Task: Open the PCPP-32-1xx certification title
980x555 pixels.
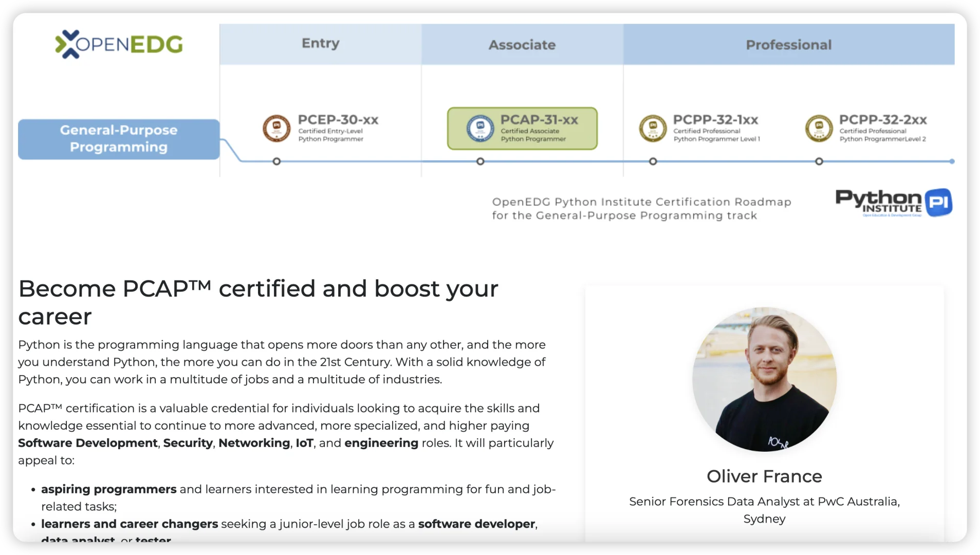Action: pos(716,120)
